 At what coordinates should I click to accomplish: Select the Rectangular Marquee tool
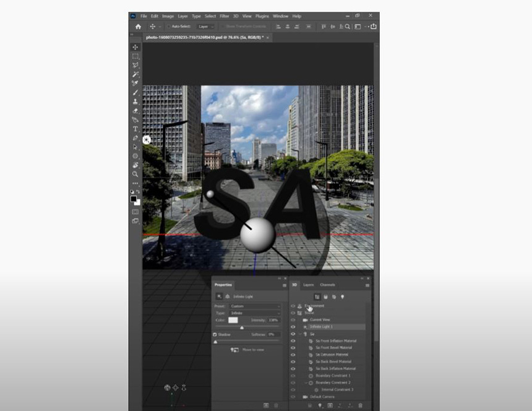[x=135, y=56]
